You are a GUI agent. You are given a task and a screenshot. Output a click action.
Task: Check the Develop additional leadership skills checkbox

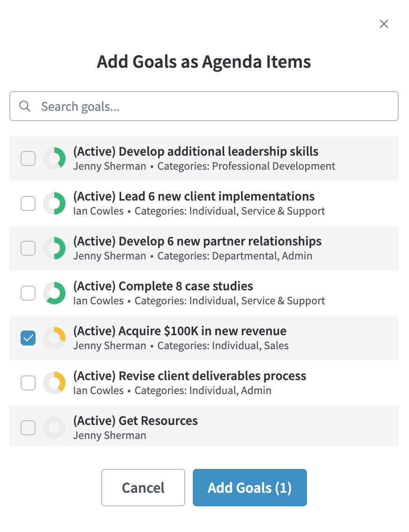(x=28, y=159)
